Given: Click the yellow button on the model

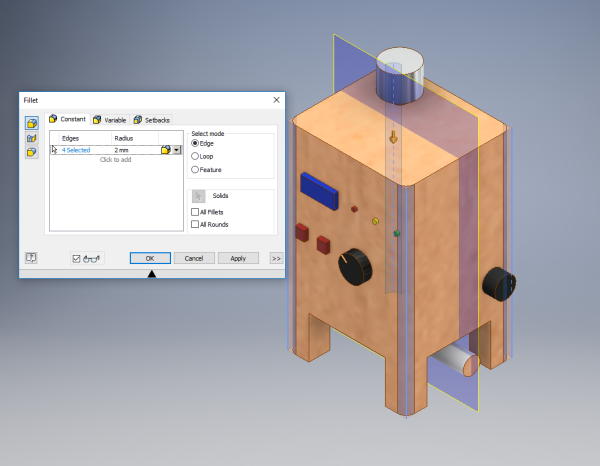Looking at the screenshot, I should [x=375, y=221].
